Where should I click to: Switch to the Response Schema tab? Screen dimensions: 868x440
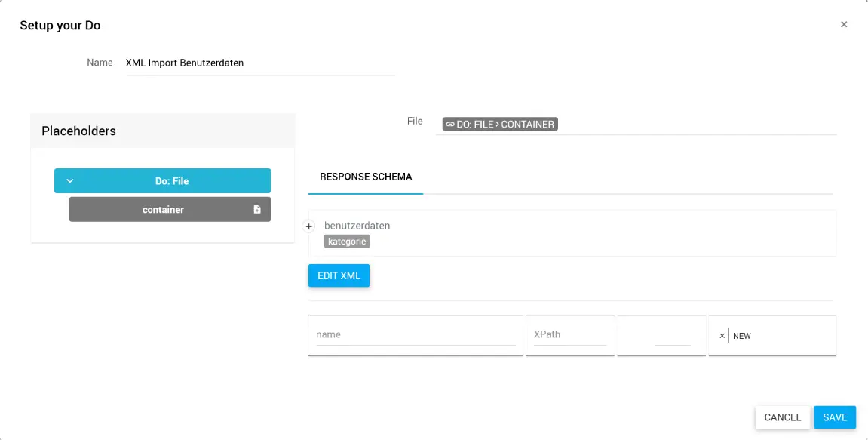pyautogui.click(x=366, y=177)
